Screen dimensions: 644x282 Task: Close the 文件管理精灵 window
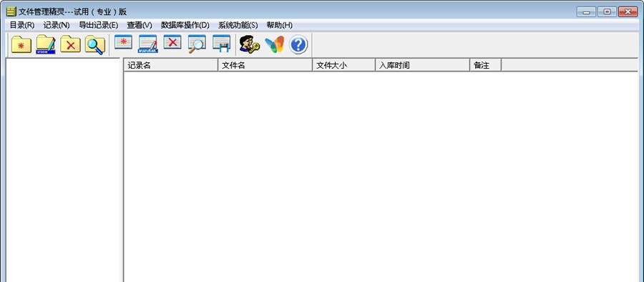[628, 12]
